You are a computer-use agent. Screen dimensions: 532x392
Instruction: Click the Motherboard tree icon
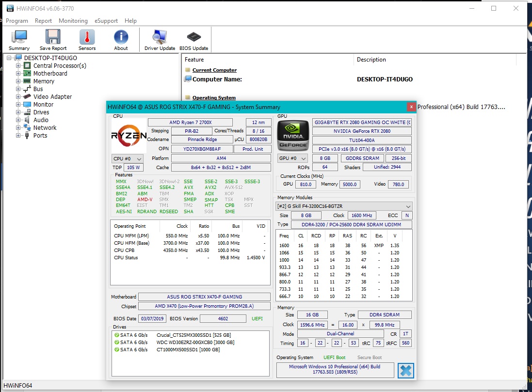point(27,73)
